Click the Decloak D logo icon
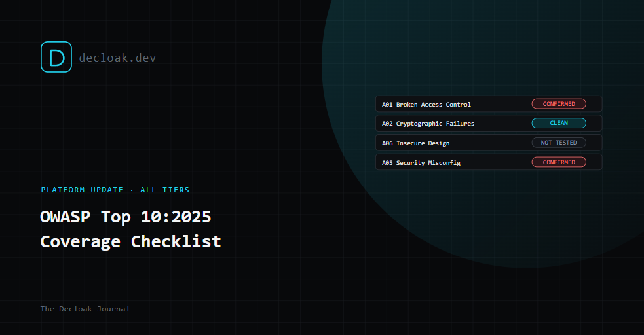This screenshot has height=335, width=644. [x=56, y=57]
